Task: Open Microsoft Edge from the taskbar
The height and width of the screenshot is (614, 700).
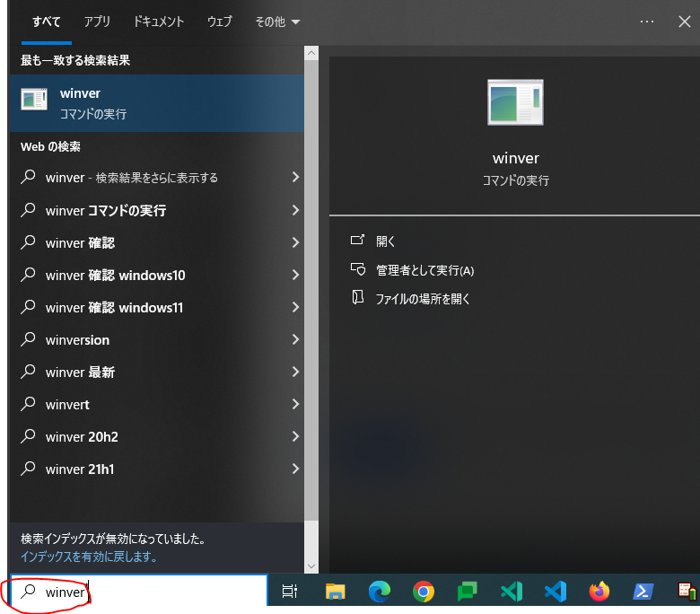Action: click(380, 592)
